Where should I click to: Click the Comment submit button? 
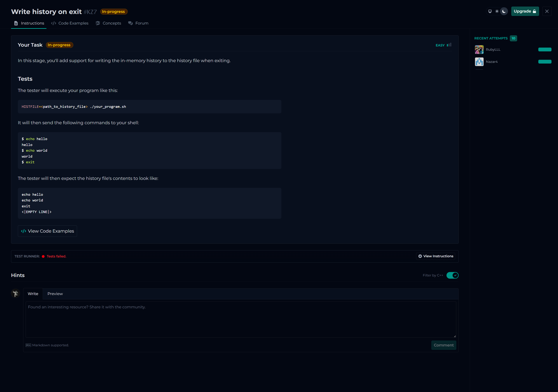click(x=444, y=345)
